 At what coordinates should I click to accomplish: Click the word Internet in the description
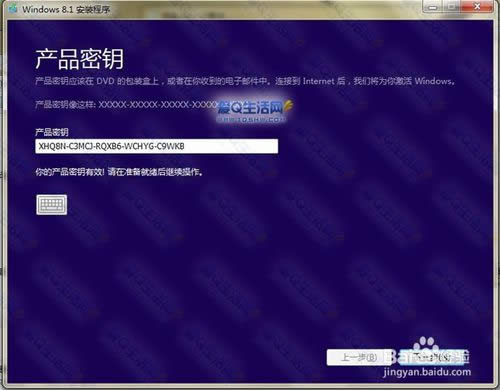tap(318, 81)
